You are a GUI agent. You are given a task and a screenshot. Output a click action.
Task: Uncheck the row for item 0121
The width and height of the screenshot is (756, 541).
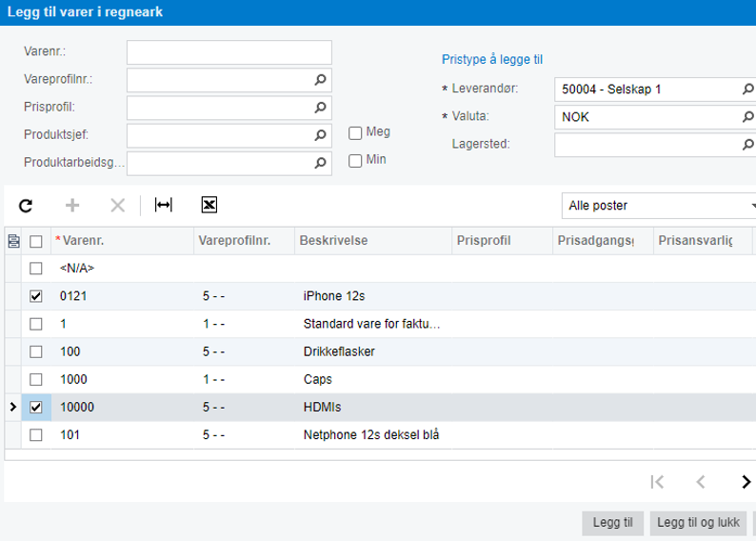[x=36, y=296]
